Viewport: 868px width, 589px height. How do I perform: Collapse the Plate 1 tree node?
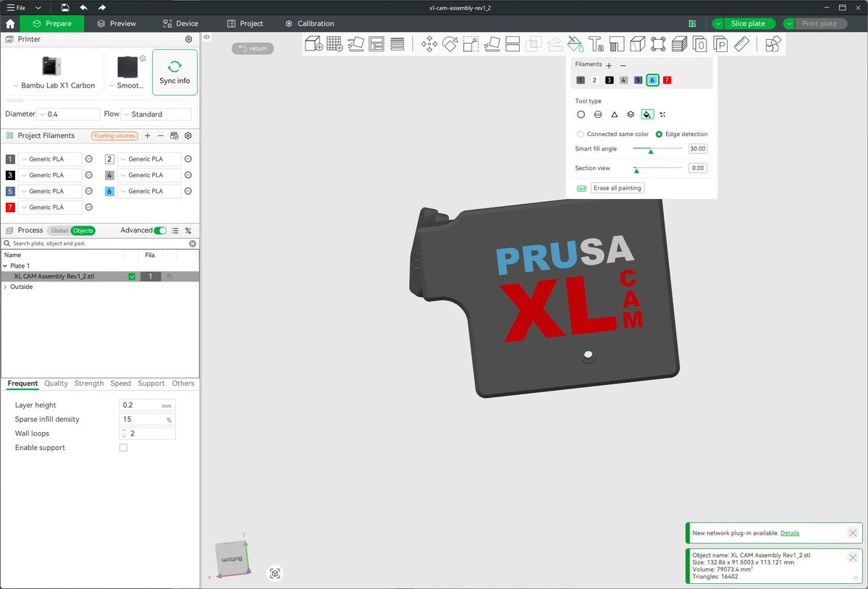click(6, 266)
